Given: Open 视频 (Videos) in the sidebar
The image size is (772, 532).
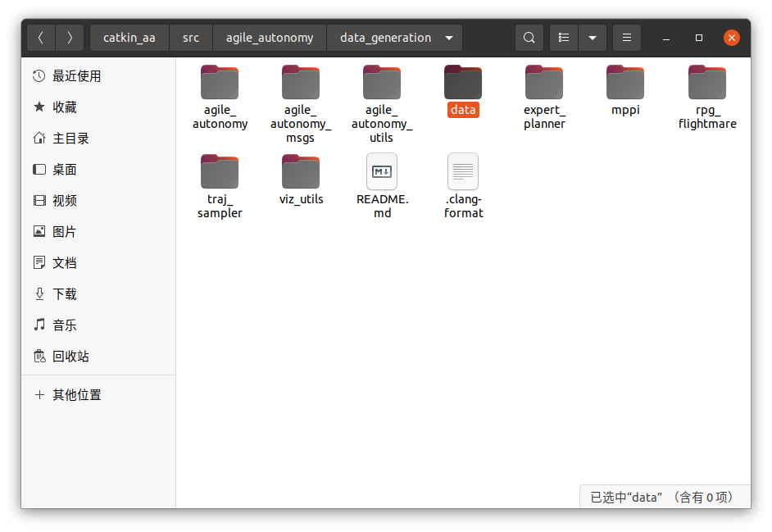Looking at the screenshot, I should 98,201.
